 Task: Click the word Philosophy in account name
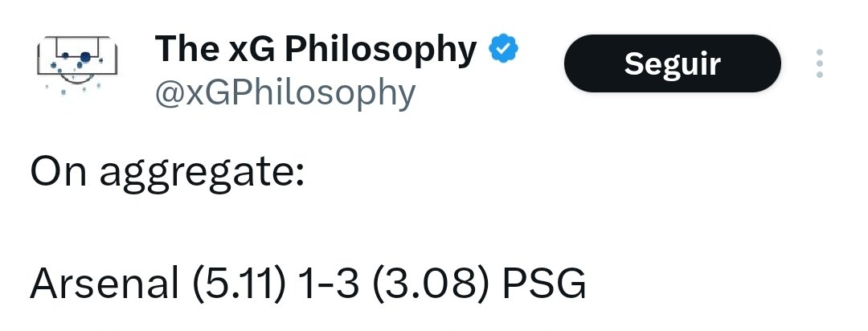click(x=380, y=51)
